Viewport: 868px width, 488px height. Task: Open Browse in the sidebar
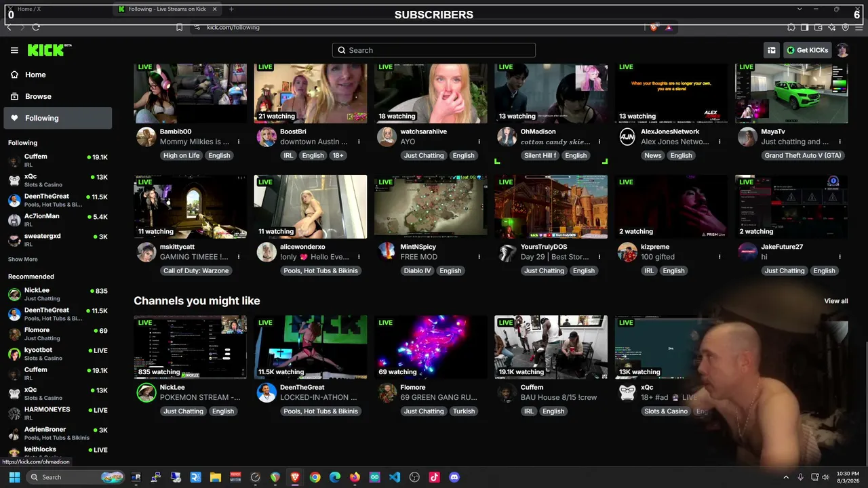pos(58,96)
